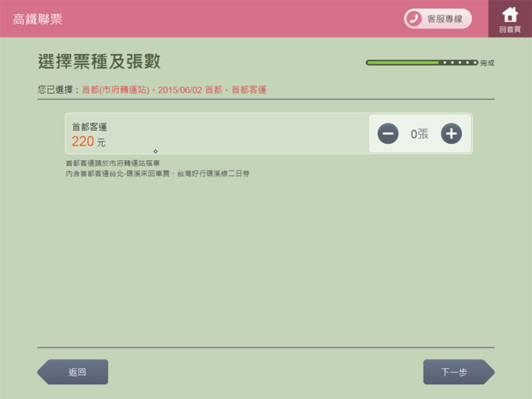Screen dimensions: 532x399
Task: Select the 高鐵聯票 title in header
Action: [x=38, y=19]
